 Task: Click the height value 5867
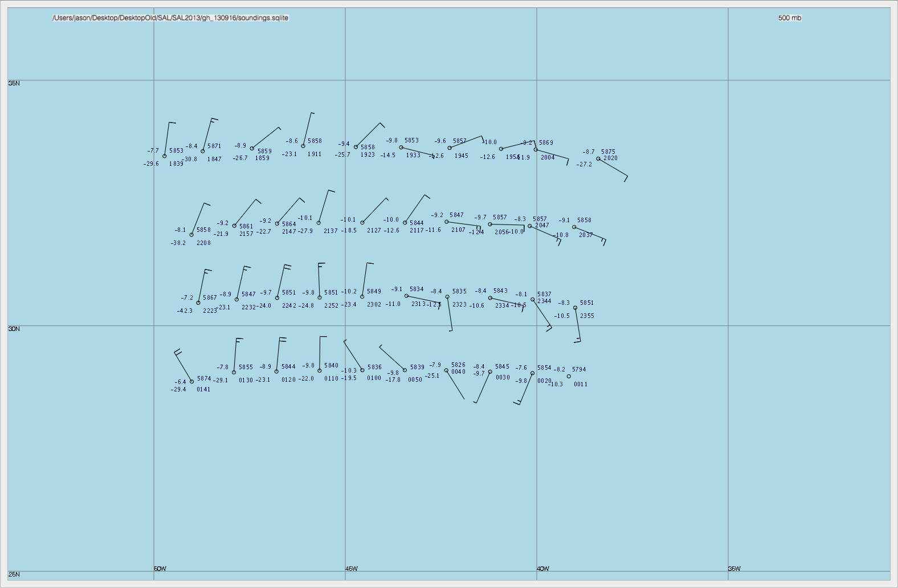click(x=210, y=298)
